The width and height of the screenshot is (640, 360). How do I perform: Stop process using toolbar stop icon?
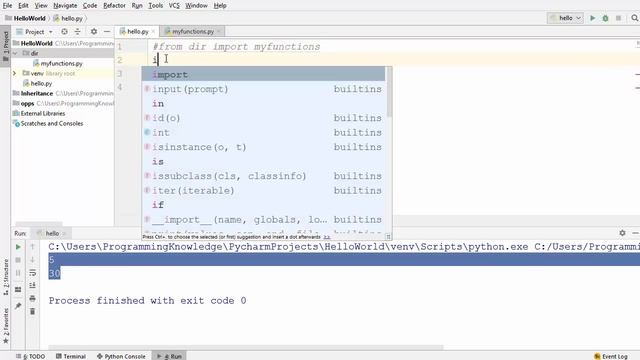618,18
